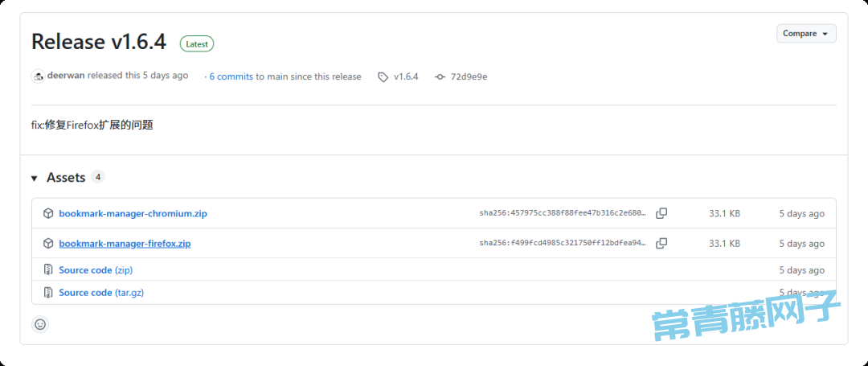Click package icon for bookmark-manager-chromium.zip
Image resolution: width=868 pixels, height=366 pixels.
(x=48, y=214)
